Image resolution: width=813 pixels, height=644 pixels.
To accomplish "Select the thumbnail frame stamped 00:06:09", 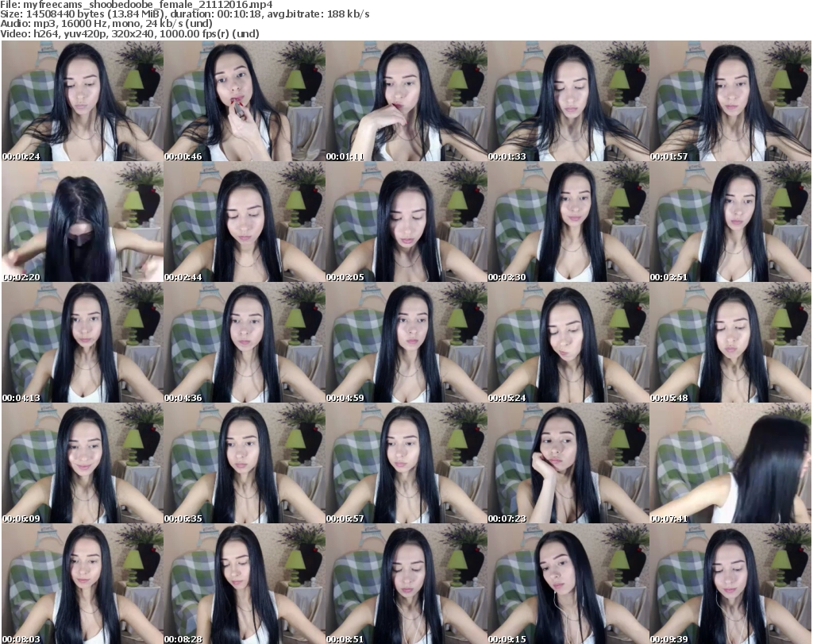I will pos(83,463).
